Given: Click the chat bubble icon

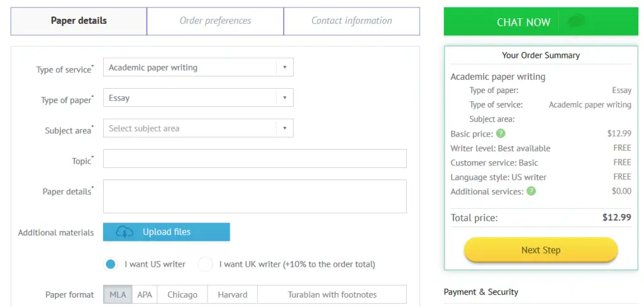Looking at the screenshot, I should pyautogui.click(x=575, y=22).
